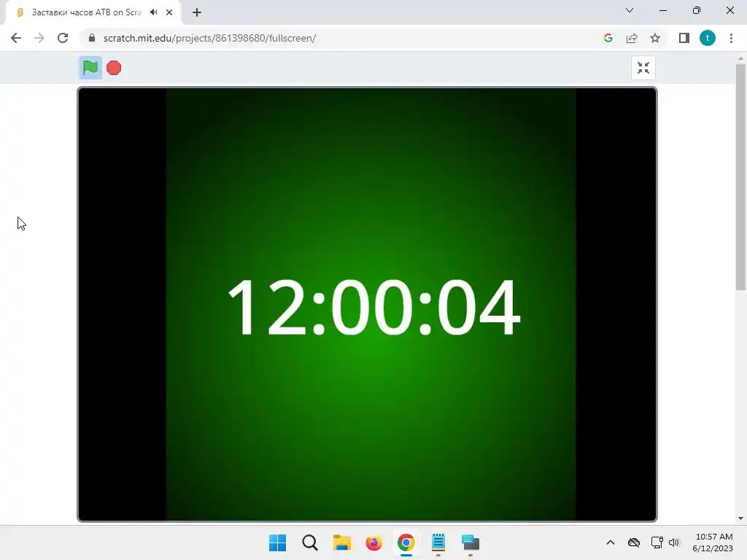
Task: Check the cloud sync status tray icon
Action: pyautogui.click(x=634, y=542)
